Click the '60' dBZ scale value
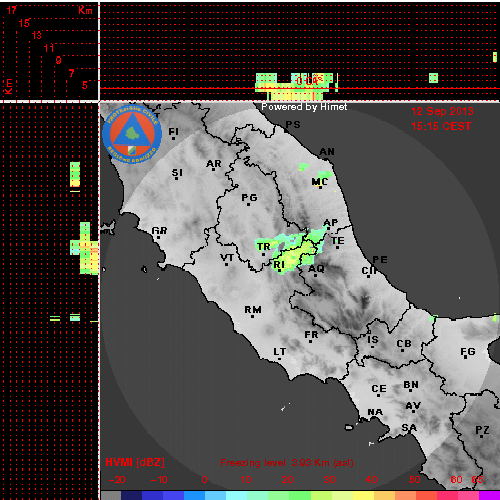This screenshot has height=500, width=500. click(x=456, y=480)
